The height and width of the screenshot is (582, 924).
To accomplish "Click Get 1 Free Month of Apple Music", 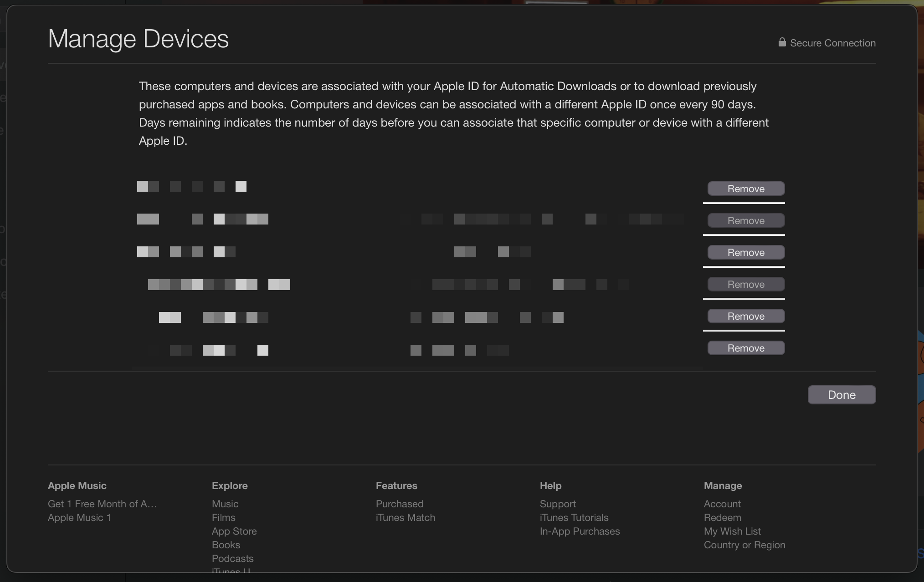I will [102, 504].
